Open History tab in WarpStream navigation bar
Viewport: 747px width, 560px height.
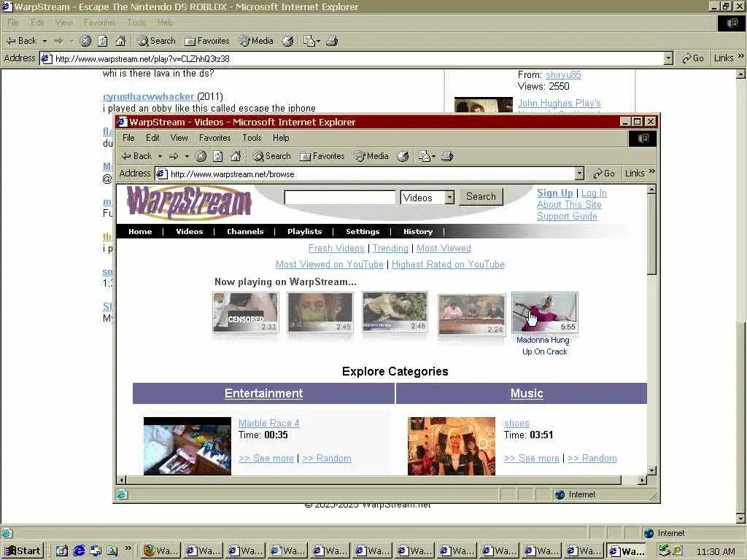(418, 231)
